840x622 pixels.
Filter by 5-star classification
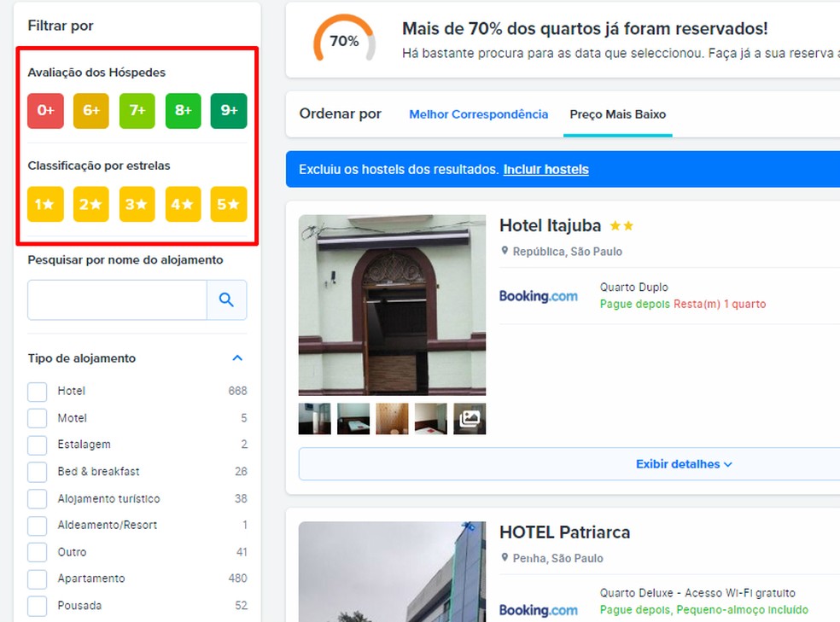[228, 204]
